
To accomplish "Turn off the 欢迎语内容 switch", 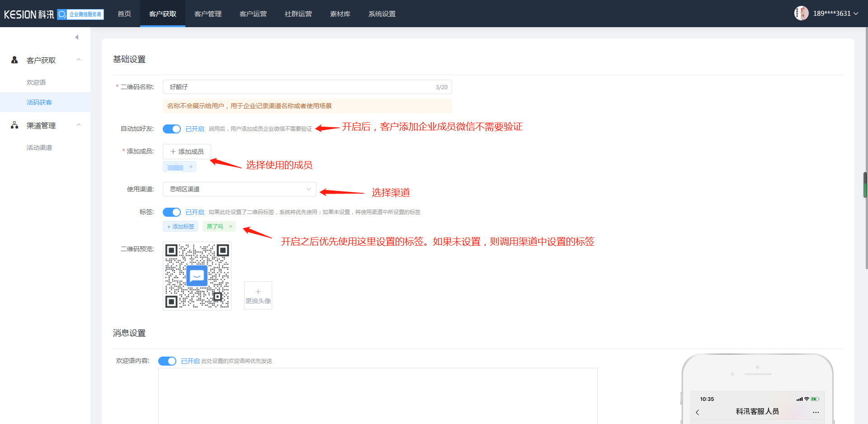I will (x=167, y=361).
